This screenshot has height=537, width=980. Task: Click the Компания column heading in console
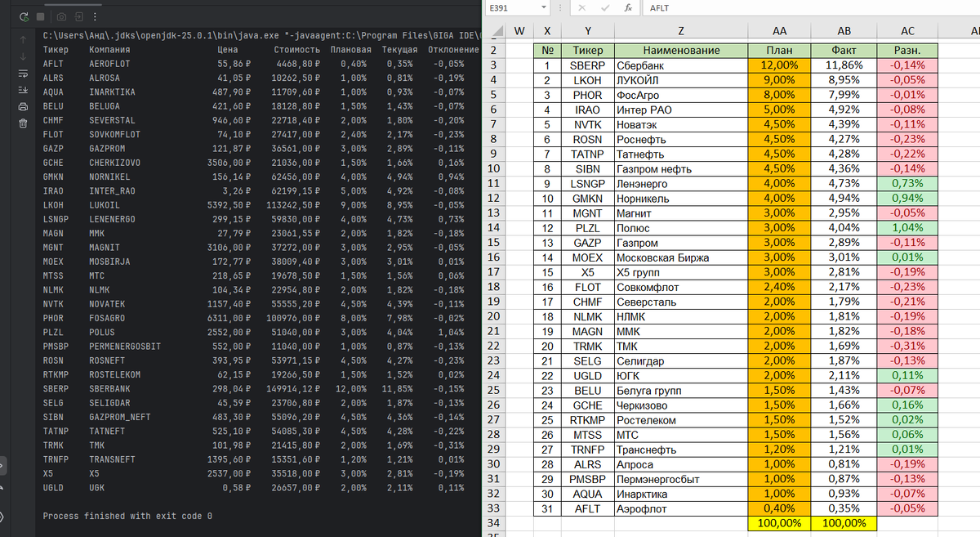click(109, 49)
